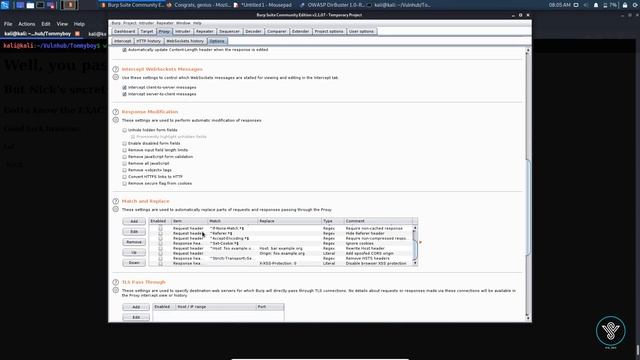Toggle Automatically update Content-Length header checkbox

[x=124, y=50]
